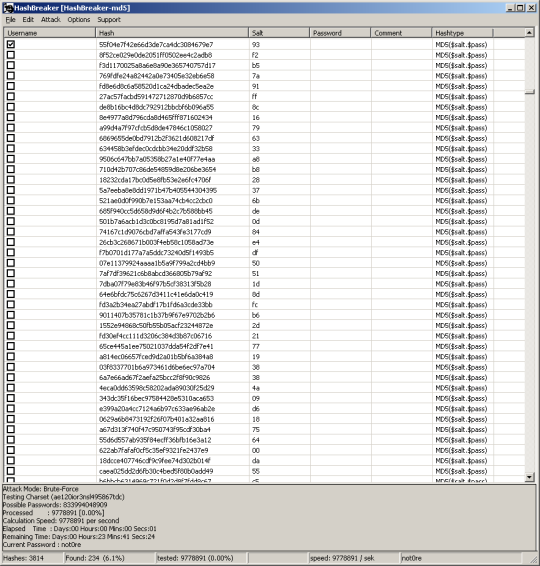540x566 pixels.
Task: Click salt value 'e4'
Action: point(256,242)
